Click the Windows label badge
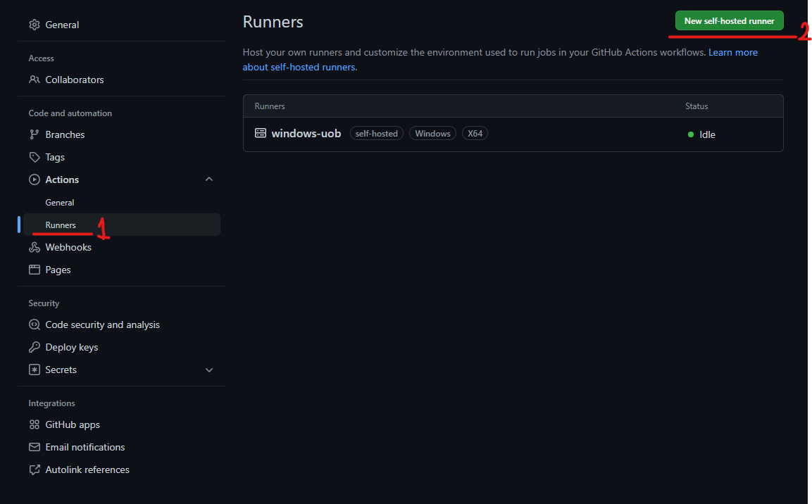This screenshot has height=504, width=812. tap(432, 133)
